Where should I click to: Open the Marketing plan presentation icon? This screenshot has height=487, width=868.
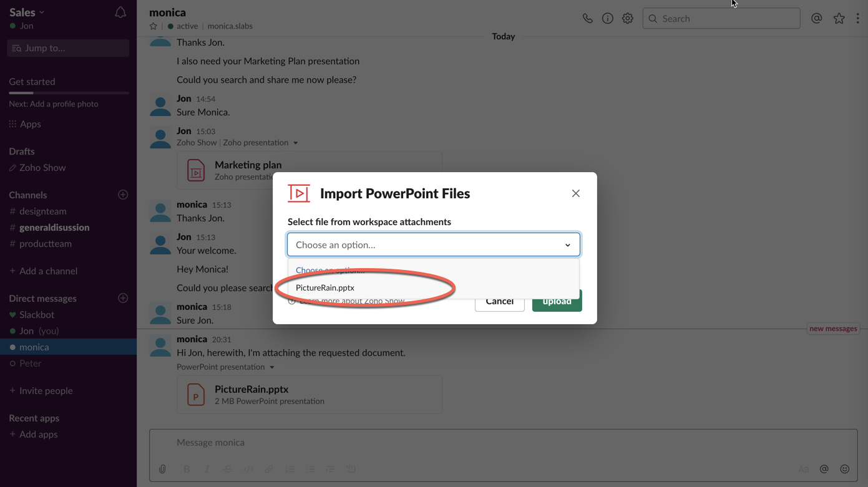(196, 170)
